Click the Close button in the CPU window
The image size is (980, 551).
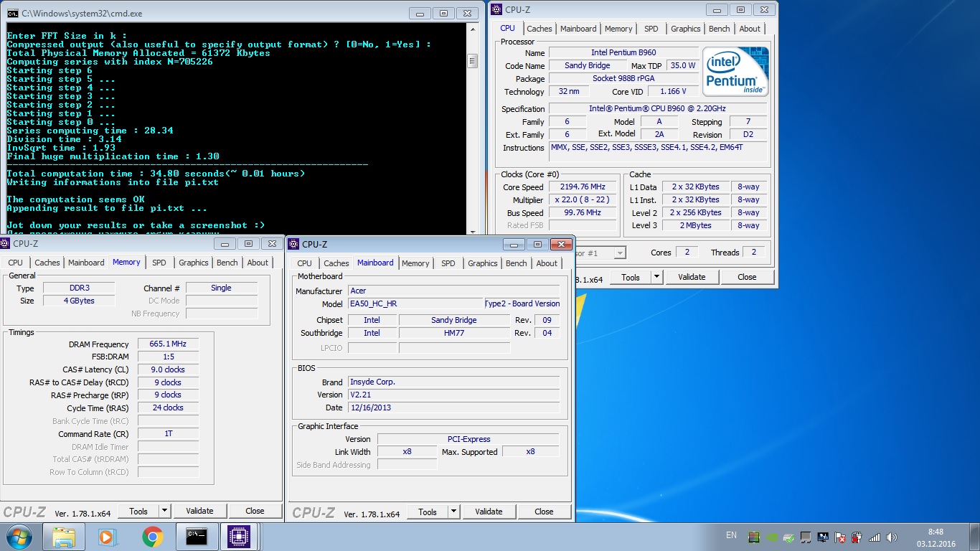(x=747, y=277)
